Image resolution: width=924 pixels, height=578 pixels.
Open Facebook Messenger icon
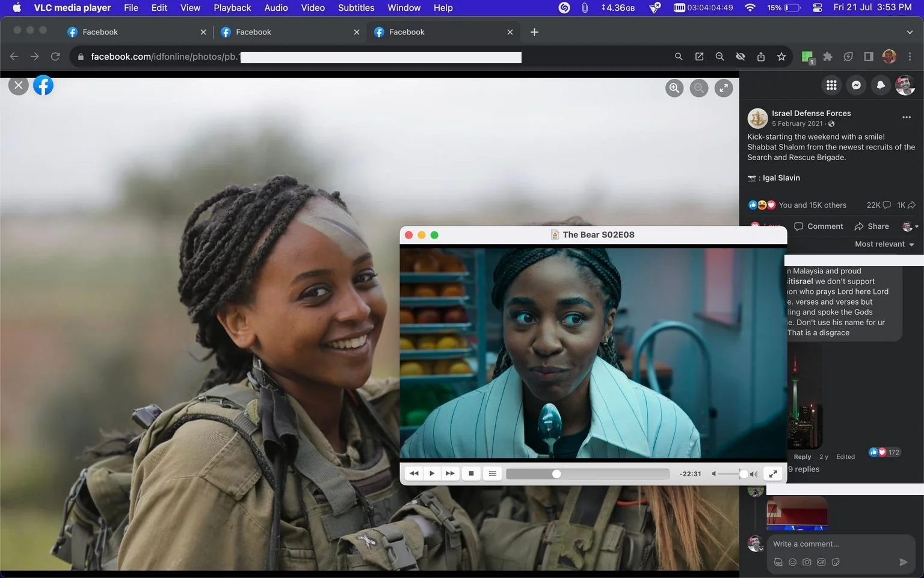[856, 85]
